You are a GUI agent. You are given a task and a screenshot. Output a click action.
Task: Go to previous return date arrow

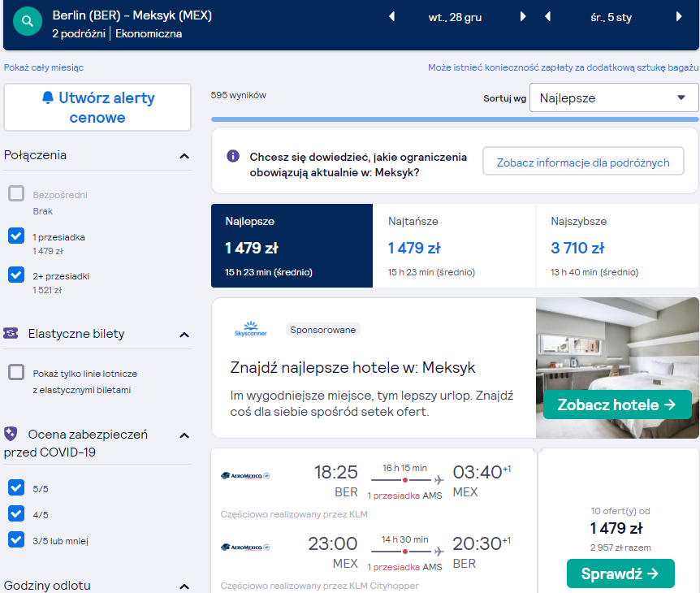(x=548, y=17)
